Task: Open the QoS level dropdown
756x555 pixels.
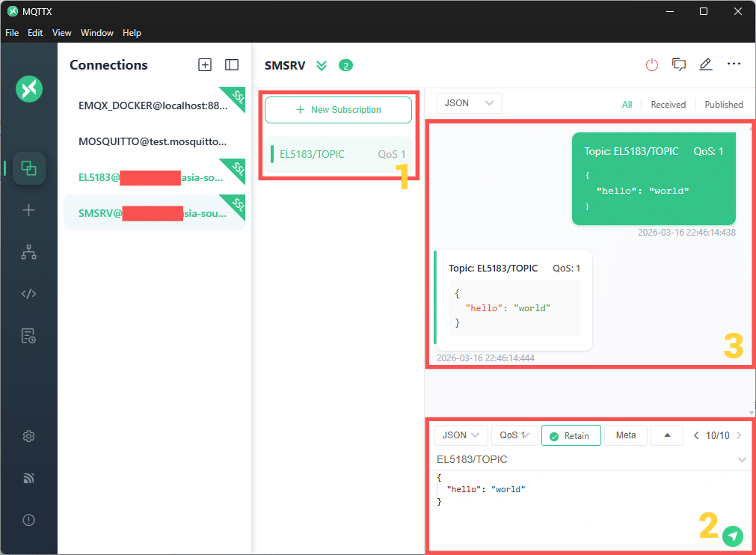Action: pos(514,435)
